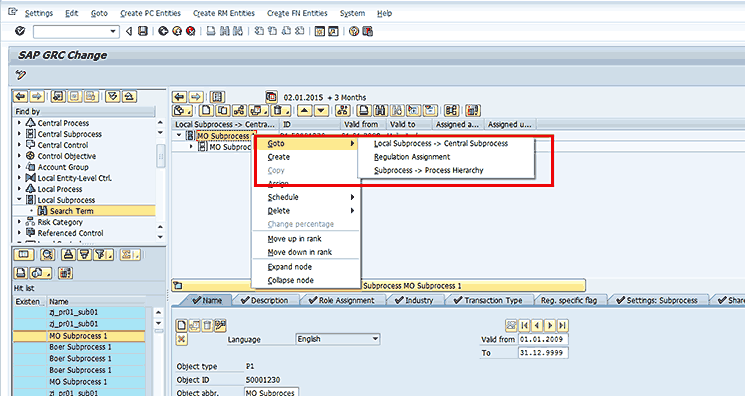This screenshot has height=396, width=745.
Task: Click the Help question mark icon in the top toolbar
Action: click(353, 31)
